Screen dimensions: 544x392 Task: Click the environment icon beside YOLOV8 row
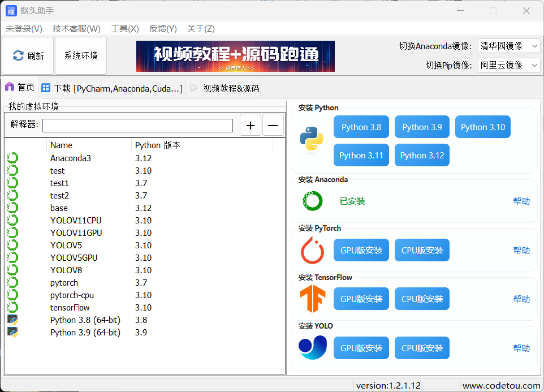pyautogui.click(x=12, y=270)
